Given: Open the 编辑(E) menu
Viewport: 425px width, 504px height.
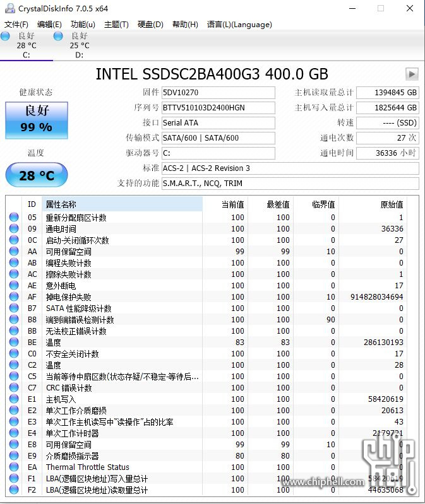Looking at the screenshot, I should click(x=49, y=25).
